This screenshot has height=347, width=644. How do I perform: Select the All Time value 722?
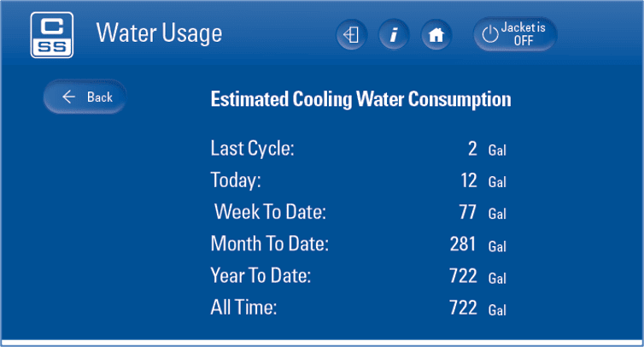463,308
